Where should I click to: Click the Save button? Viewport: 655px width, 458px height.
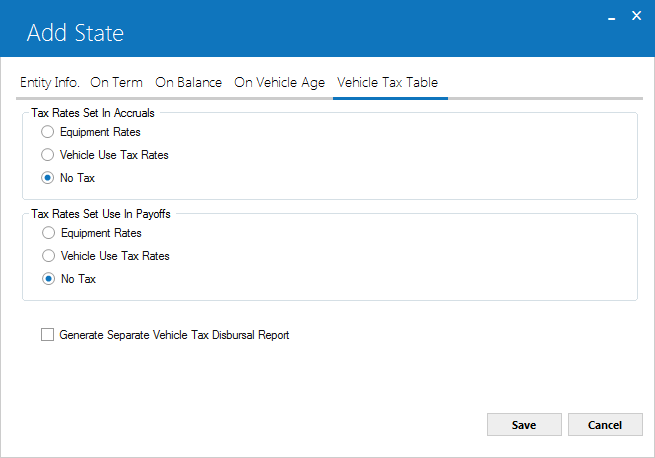coord(524,425)
